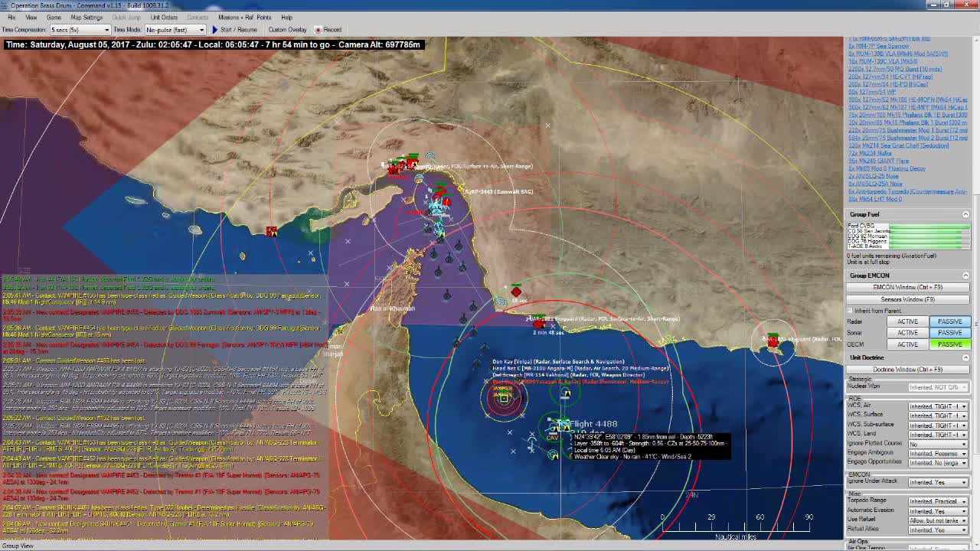Open the Ignore Under Attack dropdown

[938, 482]
